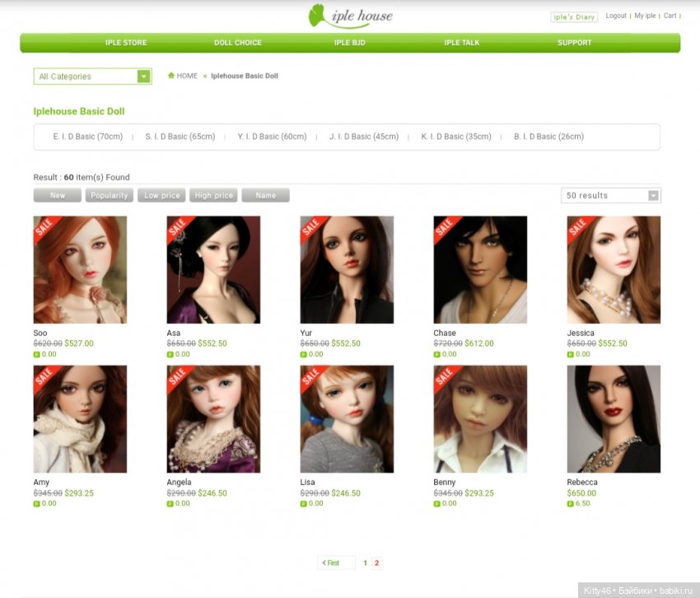Open the Cart link

670,16
